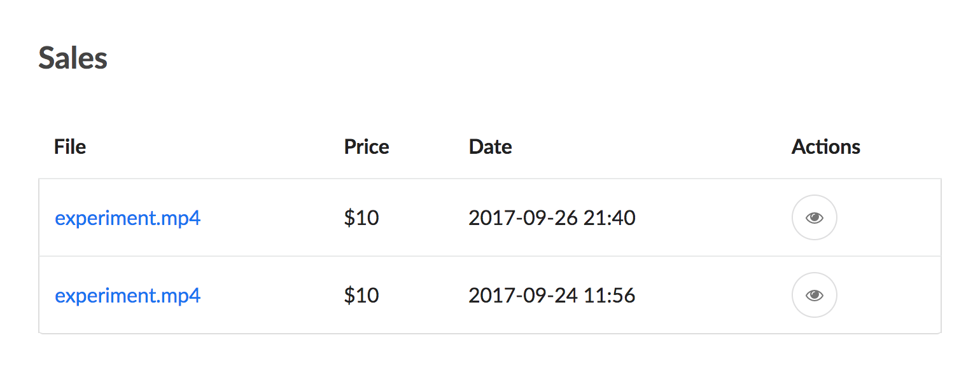Click the Sales page heading
This screenshot has width=980, height=389.
click(x=73, y=58)
